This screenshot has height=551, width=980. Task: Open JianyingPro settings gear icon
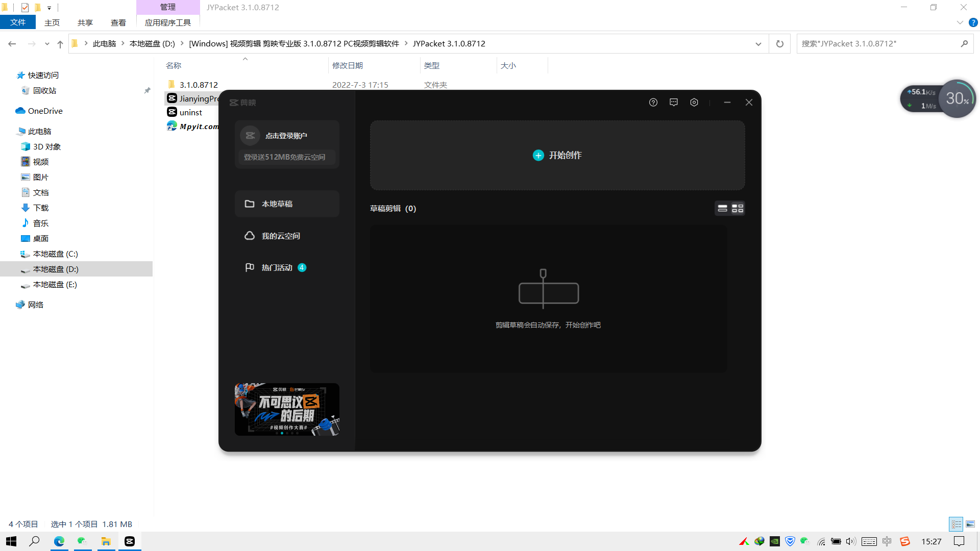tap(694, 103)
